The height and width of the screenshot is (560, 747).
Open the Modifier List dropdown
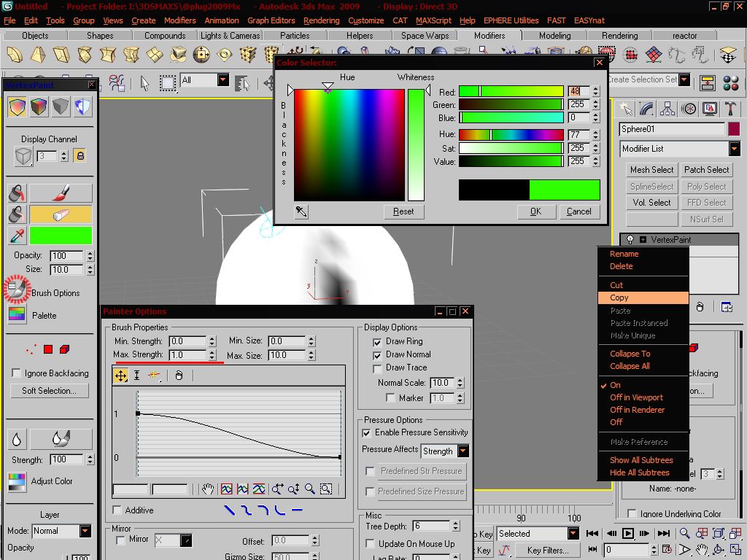coord(734,149)
